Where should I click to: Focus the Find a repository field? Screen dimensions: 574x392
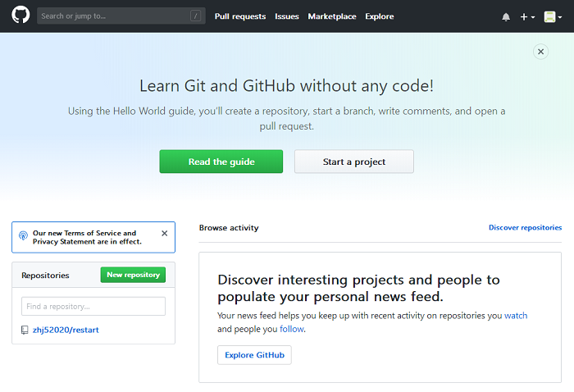[93, 306]
